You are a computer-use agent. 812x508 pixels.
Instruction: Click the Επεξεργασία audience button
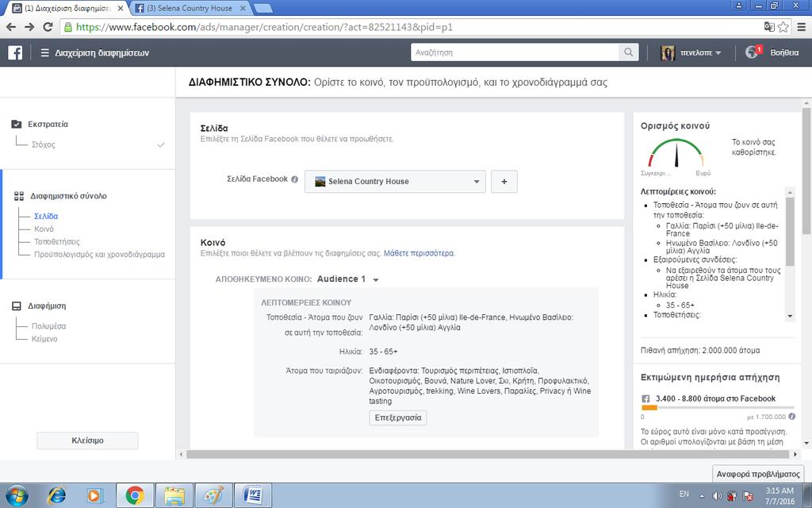coord(398,418)
